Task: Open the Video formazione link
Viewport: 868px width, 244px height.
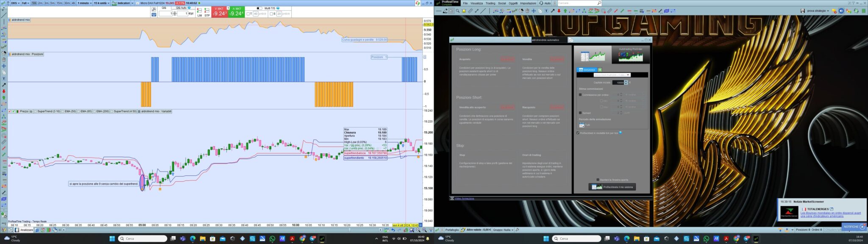Action: click(464, 198)
